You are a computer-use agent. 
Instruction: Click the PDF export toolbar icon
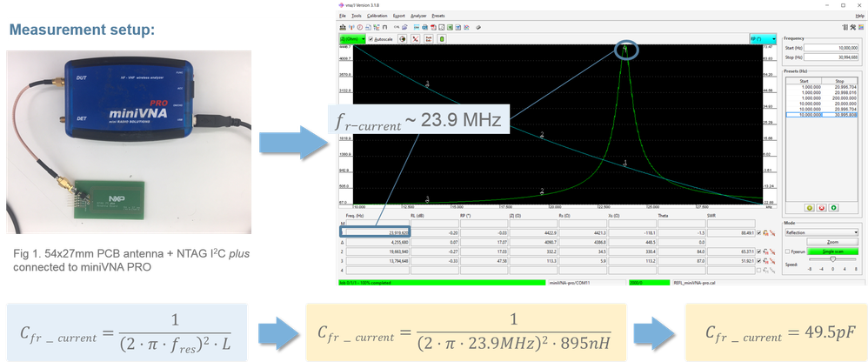[433, 27]
